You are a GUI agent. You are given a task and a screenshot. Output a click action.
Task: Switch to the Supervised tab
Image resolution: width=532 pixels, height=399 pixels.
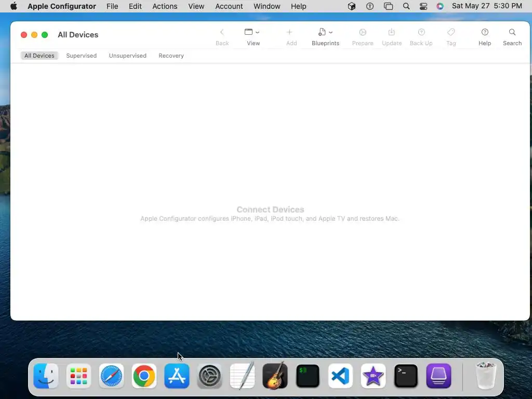(x=82, y=56)
